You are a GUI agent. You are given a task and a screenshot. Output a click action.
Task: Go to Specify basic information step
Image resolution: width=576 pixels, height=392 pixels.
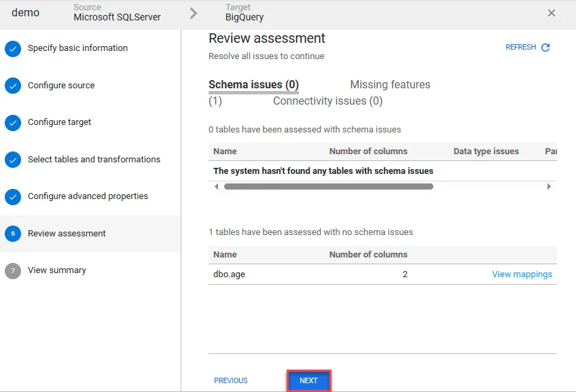(77, 48)
